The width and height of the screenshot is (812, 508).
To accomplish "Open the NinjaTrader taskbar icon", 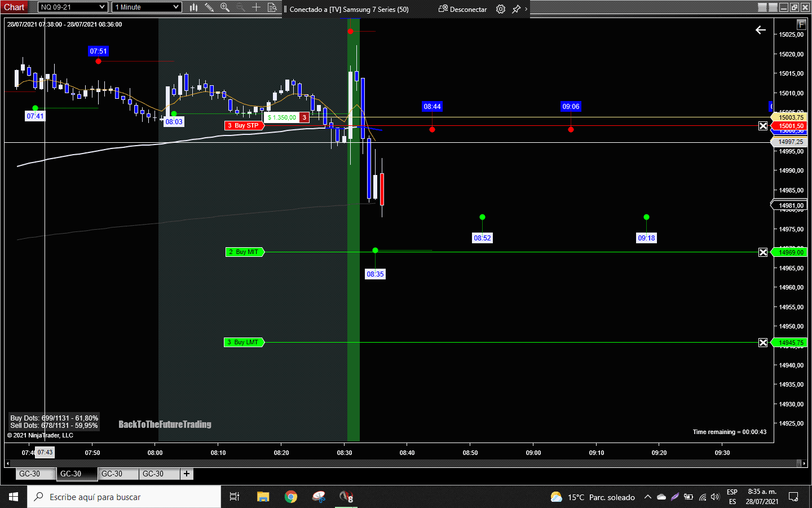I will click(346, 497).
